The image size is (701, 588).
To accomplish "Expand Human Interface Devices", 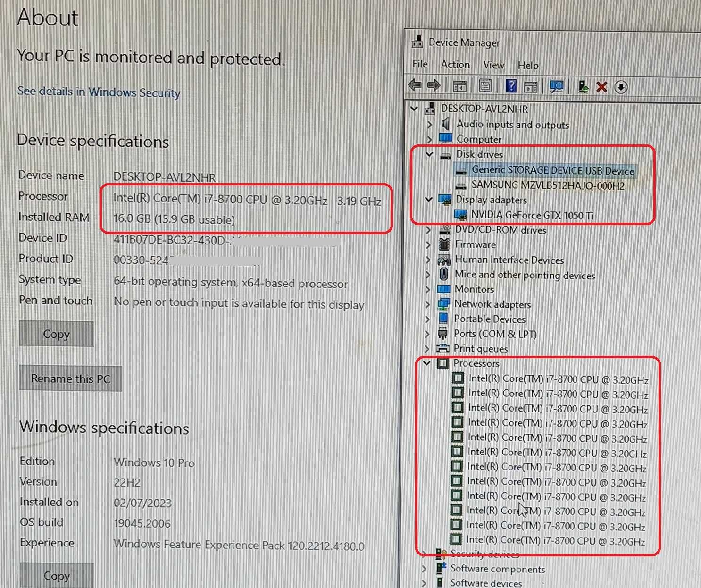I will (x=428, y=260).
